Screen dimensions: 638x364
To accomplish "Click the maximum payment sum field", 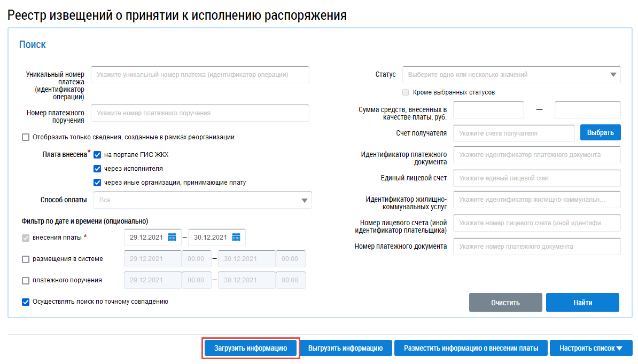I will (x=588, y=110).
